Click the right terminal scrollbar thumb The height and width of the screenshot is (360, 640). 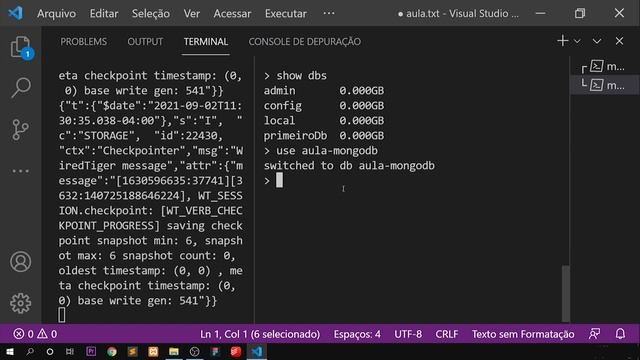click(x=566, y=293)
